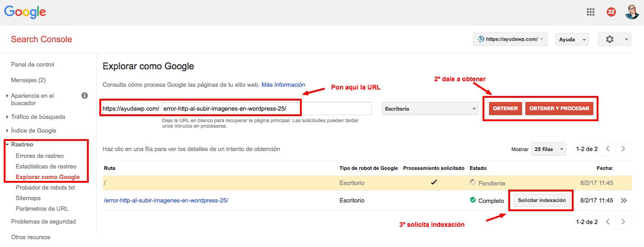The image size is (644, 247).
Task: Click bottom pagination next arrow
Action: click(x=623, y=222)
